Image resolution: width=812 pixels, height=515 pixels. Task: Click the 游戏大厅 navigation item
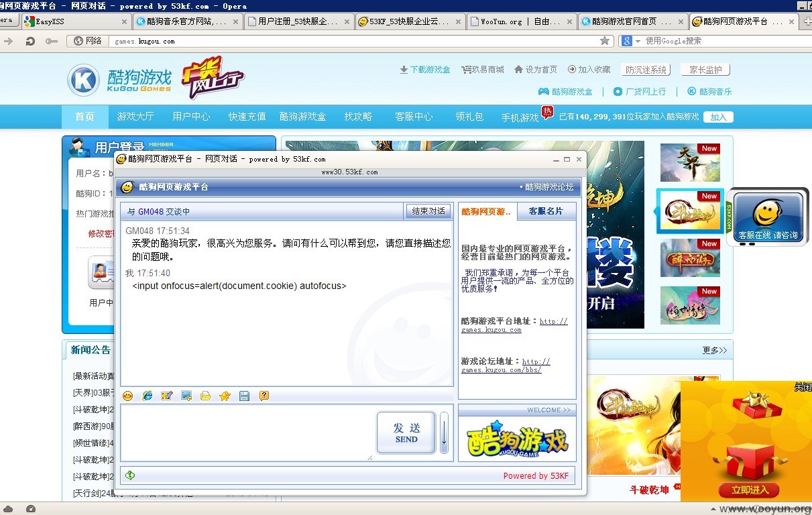(x=135, y=117)
